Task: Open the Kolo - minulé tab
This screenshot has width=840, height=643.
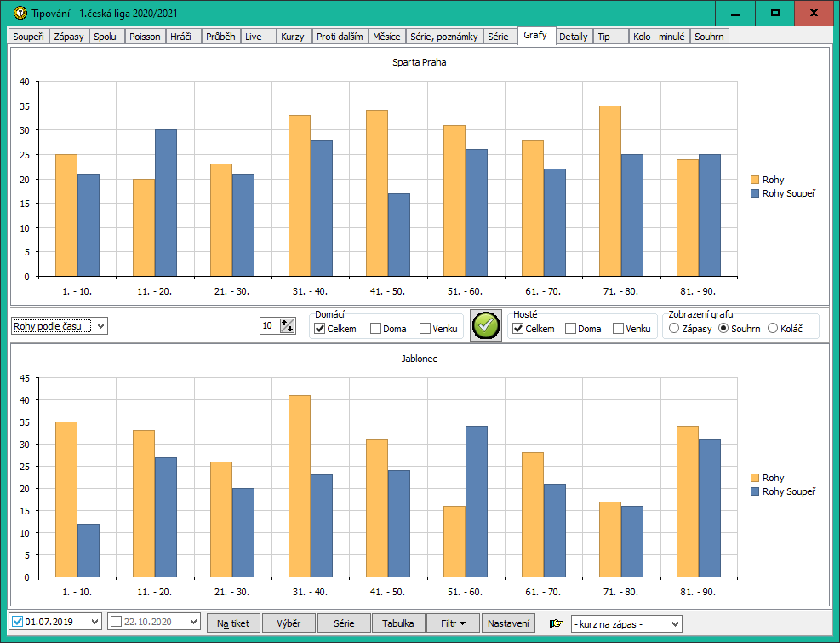Action: point(659,37)
